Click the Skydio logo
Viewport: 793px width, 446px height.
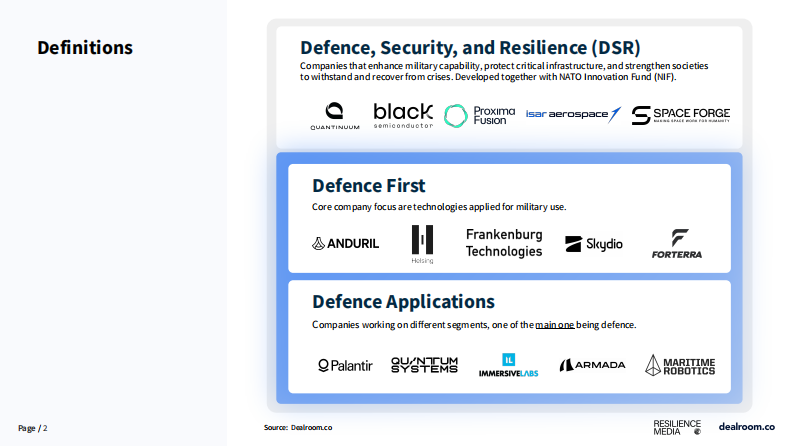click(594, 244)
